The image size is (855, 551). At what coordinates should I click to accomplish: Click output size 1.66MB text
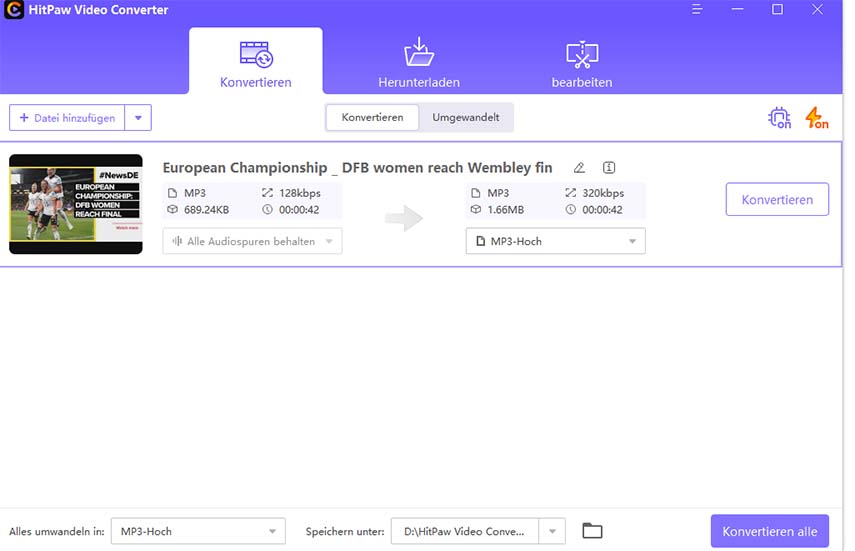tap(505, 209)
